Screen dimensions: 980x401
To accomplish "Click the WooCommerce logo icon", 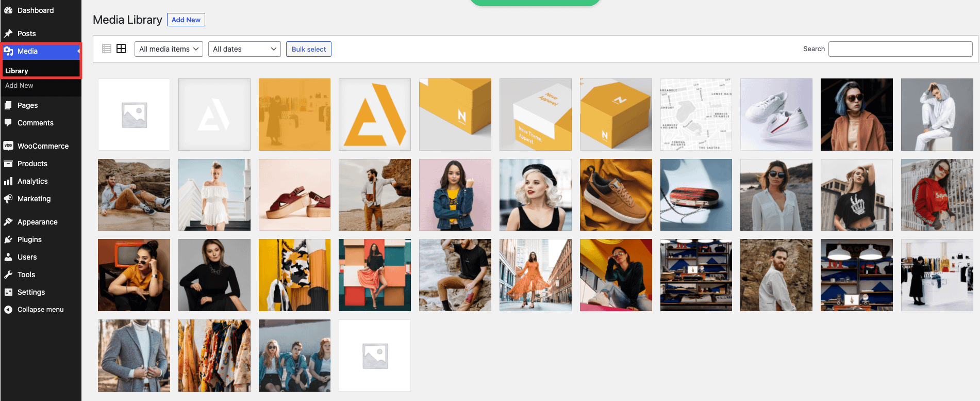I will (8, 146).
